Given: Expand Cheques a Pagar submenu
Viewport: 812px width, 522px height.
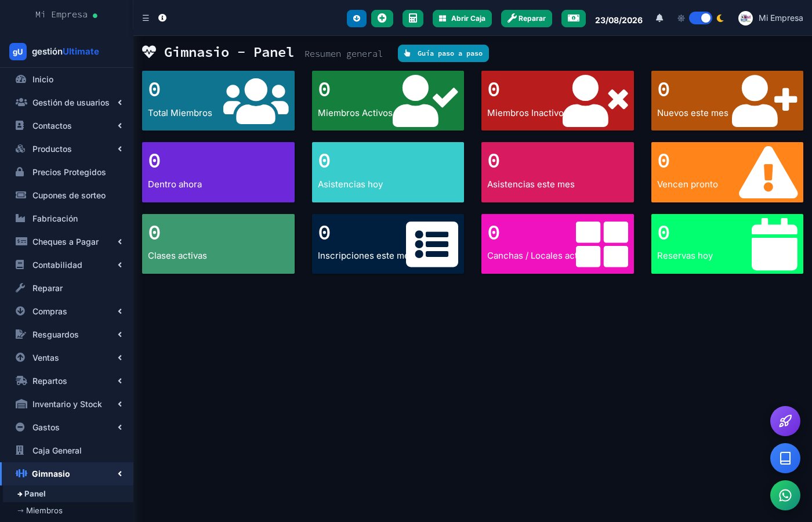Looking at the screenshot, I should pos(67,242).
